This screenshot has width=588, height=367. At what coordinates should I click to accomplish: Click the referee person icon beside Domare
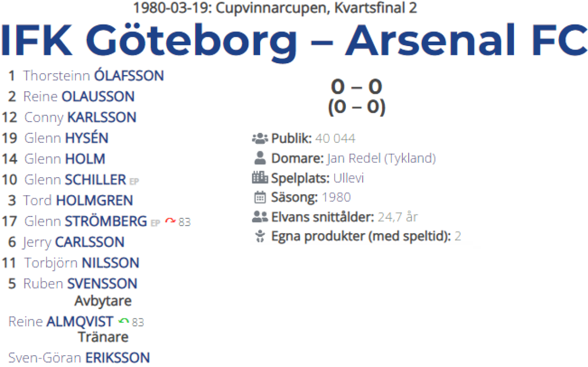(x=260, y=158)
